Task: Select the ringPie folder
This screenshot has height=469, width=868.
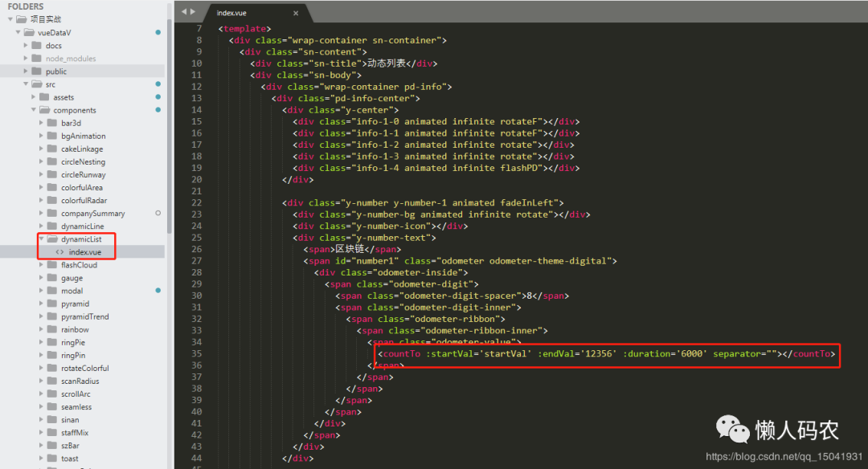Action: pyautogui.click(x=73, y=342)
